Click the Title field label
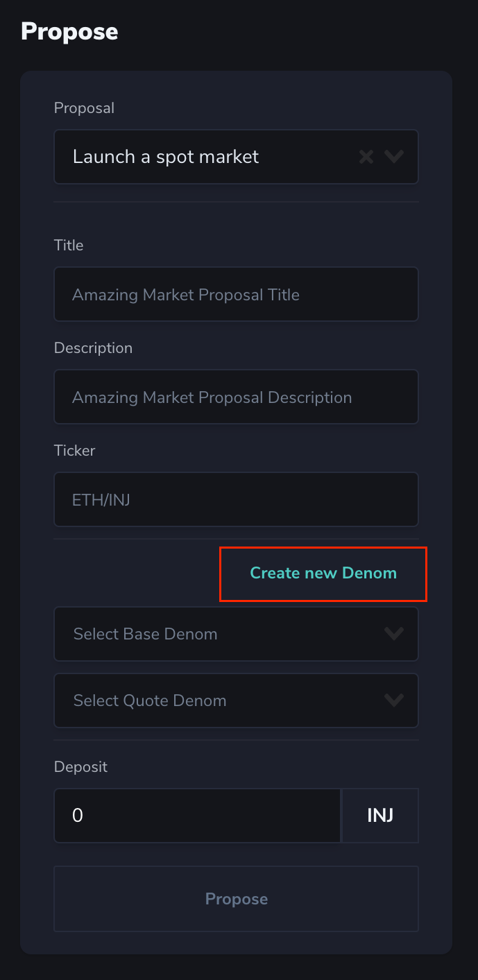478x980 pixels. click(x=69, y=246)
